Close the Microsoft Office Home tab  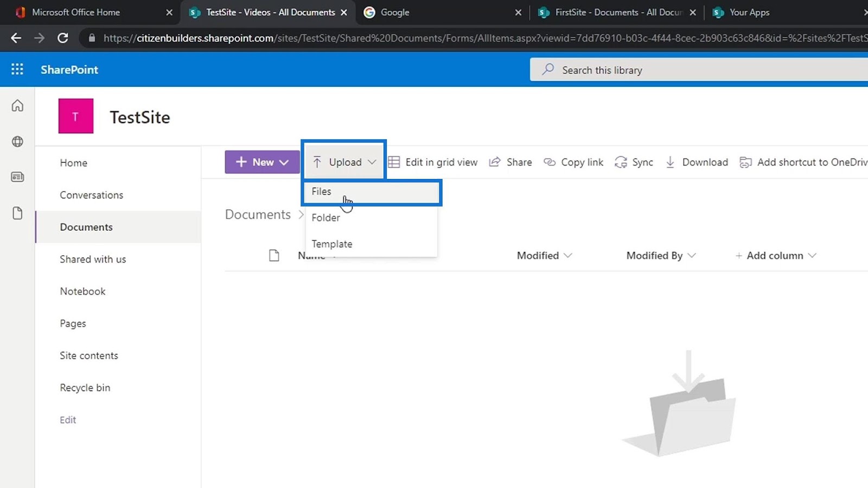[x=169, y=12]
